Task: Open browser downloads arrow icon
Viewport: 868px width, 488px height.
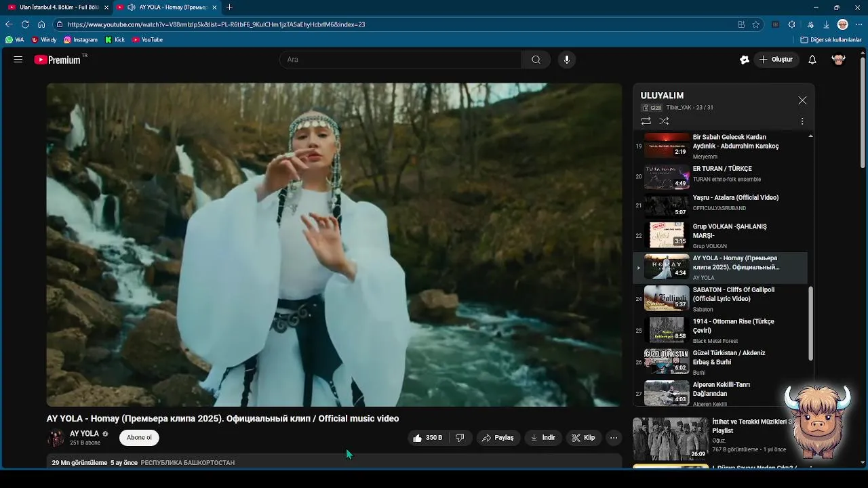Action: pos(827,24)
